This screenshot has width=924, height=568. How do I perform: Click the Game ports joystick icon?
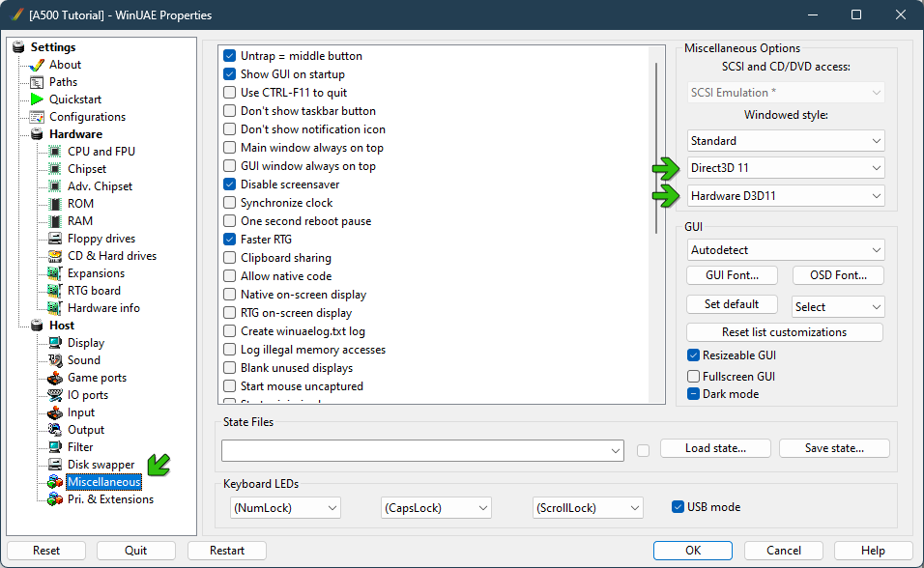[x=55, y=378]
